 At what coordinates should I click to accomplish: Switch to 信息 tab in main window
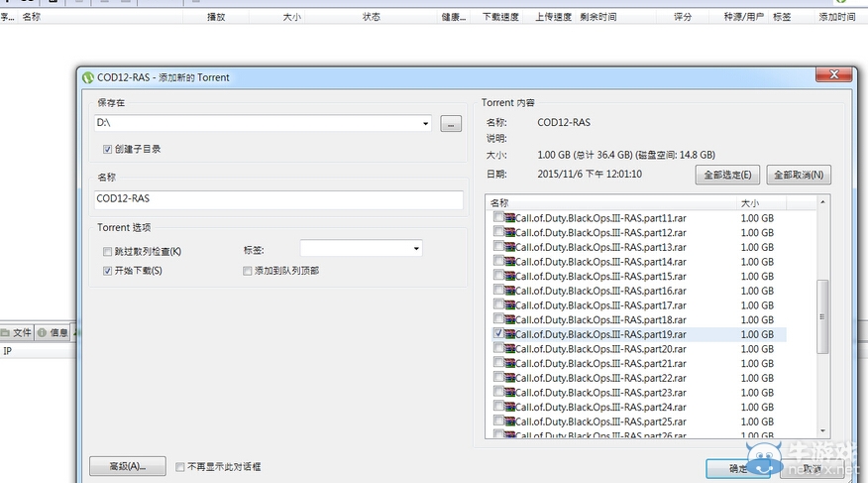54,333
